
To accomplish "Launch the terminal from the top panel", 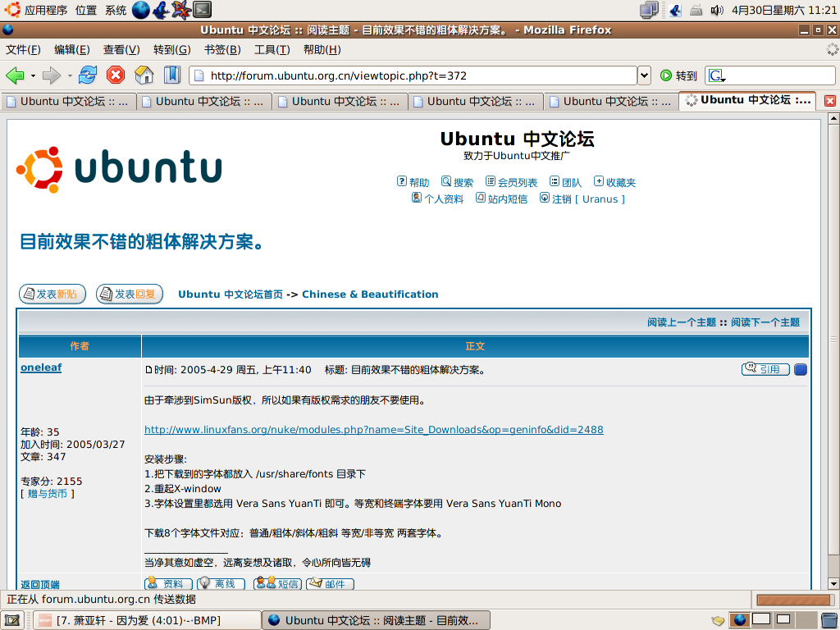I will (x=202, y=10).
